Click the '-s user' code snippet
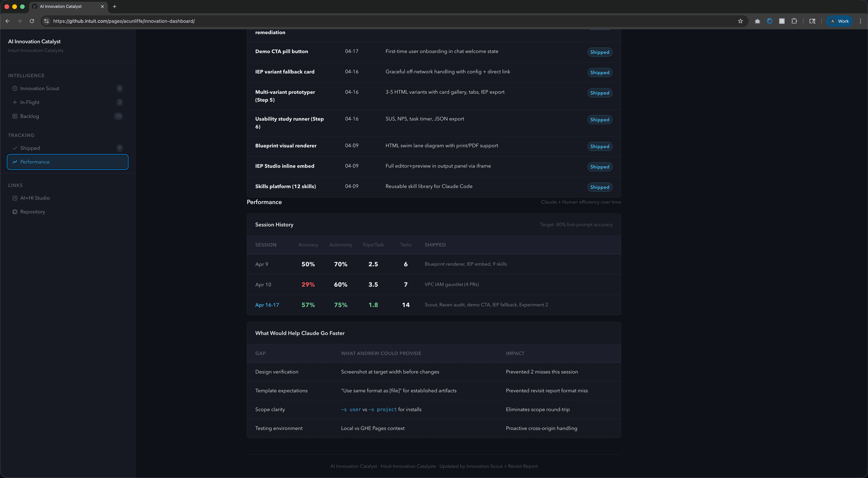This screenshot has width=868, height=478. click(351, 409)
